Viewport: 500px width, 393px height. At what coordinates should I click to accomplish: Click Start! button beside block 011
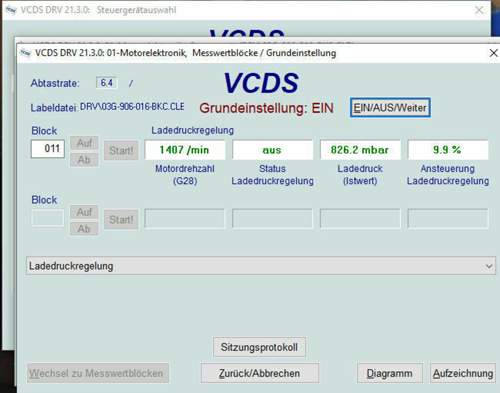tap(121, 151)
